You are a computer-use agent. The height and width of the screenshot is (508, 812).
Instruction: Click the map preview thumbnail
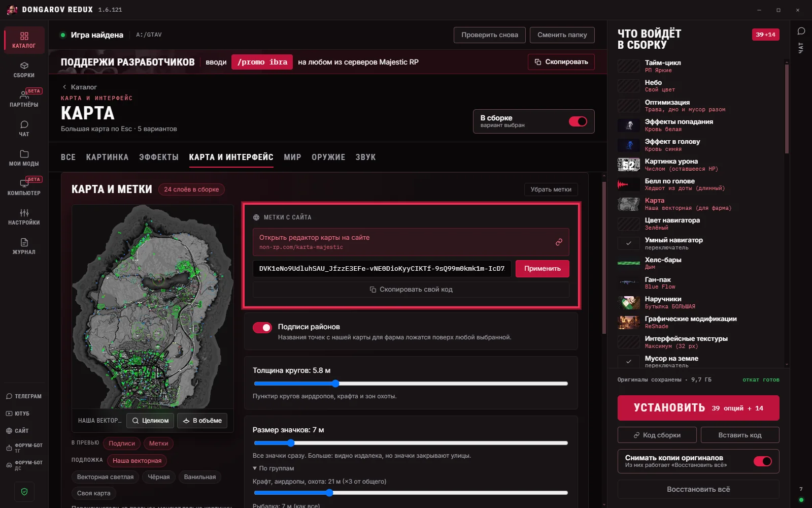pyautogui.click(x=152, y=306)
